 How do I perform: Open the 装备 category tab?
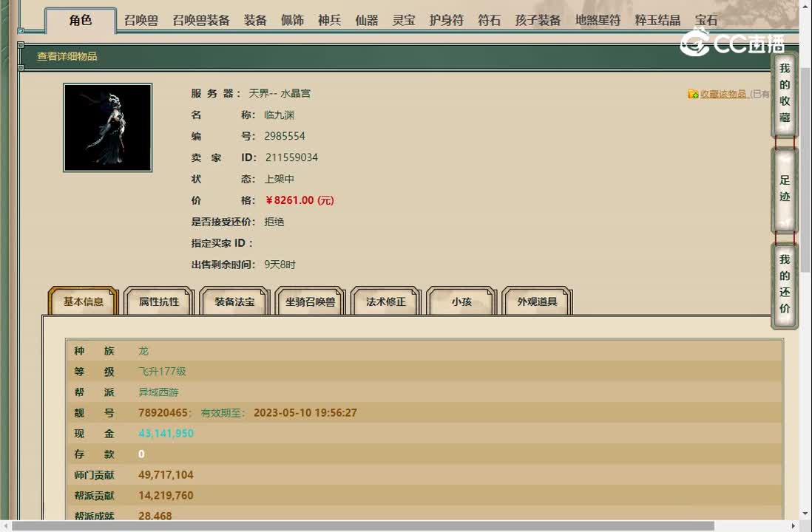[256, 20]
